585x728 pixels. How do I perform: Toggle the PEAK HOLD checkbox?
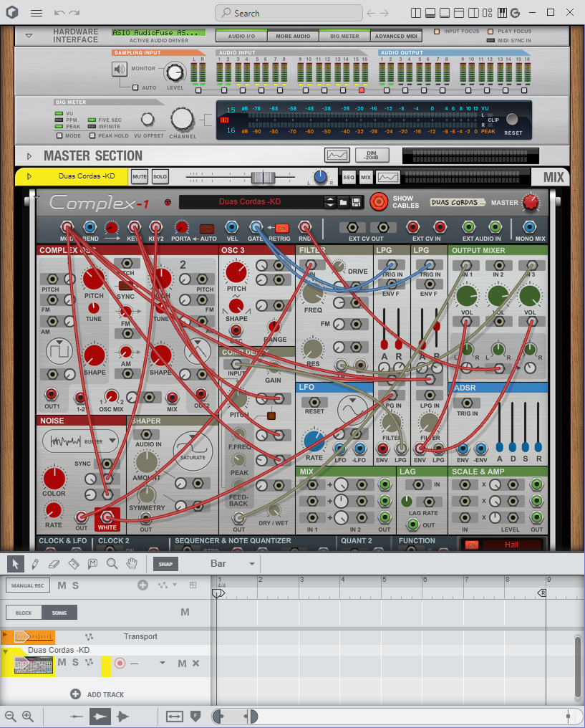92,135
